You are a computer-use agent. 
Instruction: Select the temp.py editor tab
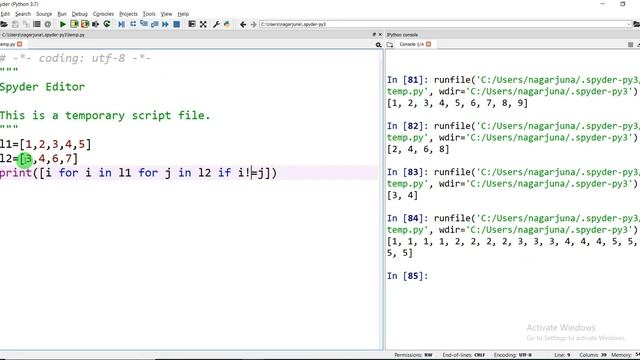coord(8,44)
